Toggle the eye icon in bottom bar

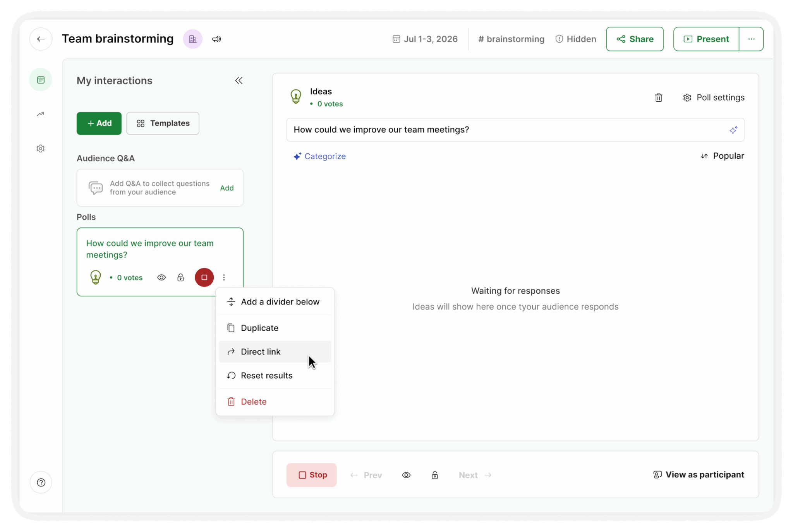coord(406,475)
